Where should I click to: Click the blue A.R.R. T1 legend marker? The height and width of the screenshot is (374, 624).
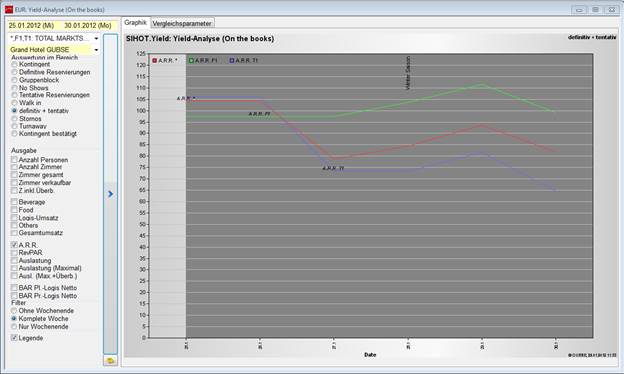[x=232, y=60]
